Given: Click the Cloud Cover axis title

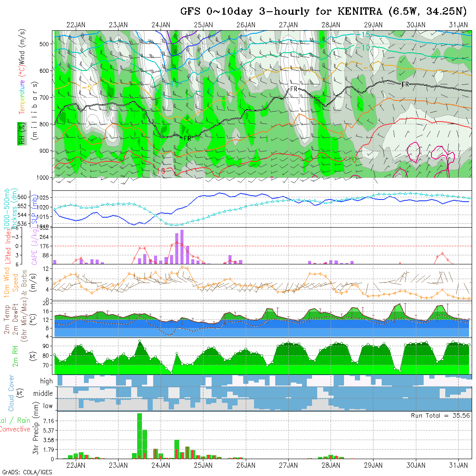Looking at the screenshot, I should click(x=11, y=393).
